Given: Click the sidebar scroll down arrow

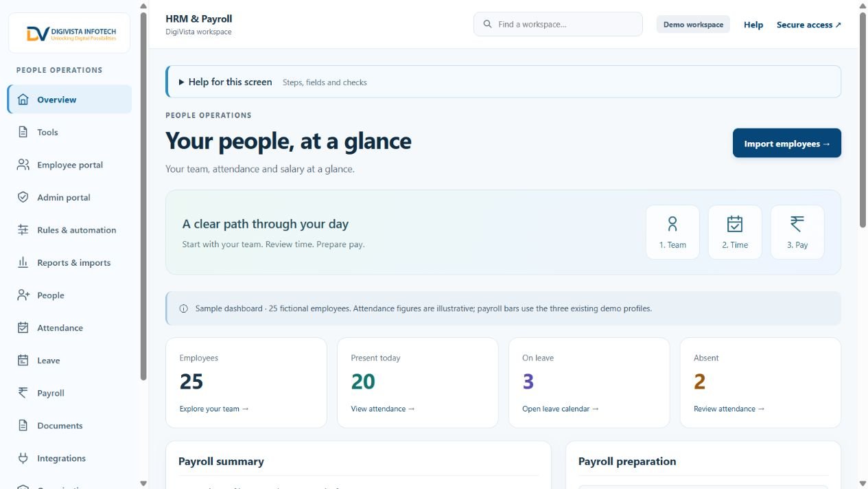Looking at the screenshot, I should pos(143,484).
